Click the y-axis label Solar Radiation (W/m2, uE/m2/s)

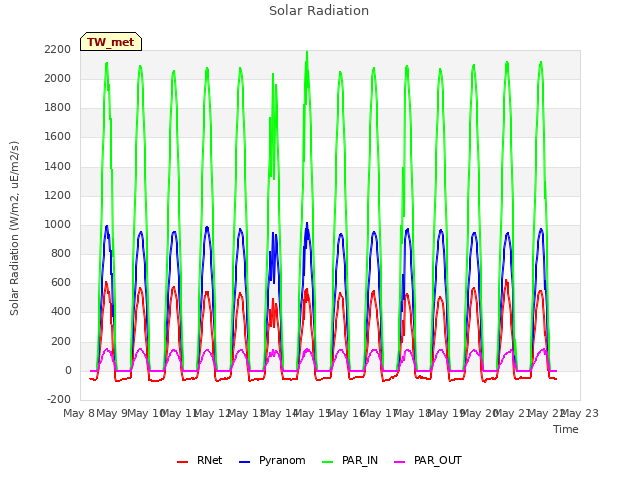pos(14,228)
